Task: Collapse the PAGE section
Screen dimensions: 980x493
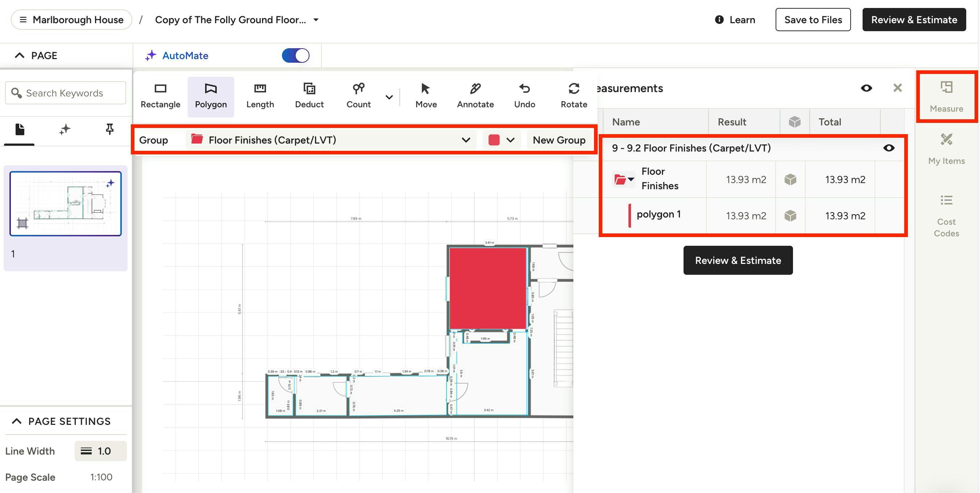Action: click(x=20, y=55)
